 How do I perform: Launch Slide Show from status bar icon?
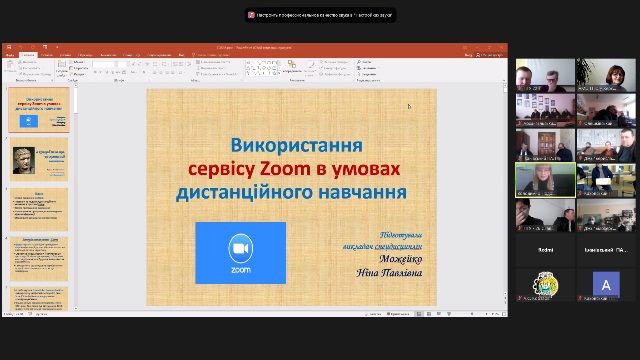[449, 314]
